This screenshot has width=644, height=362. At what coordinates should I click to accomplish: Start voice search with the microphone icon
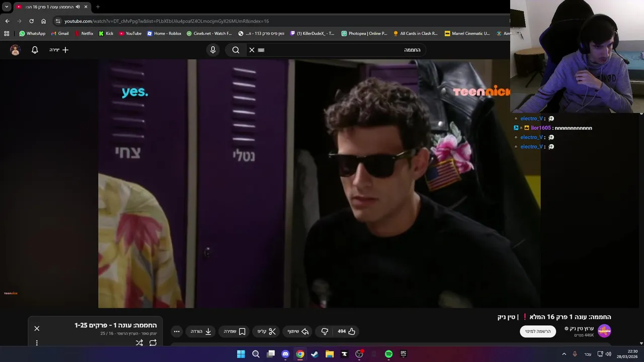pyautogui.click(x=213, y=50)
